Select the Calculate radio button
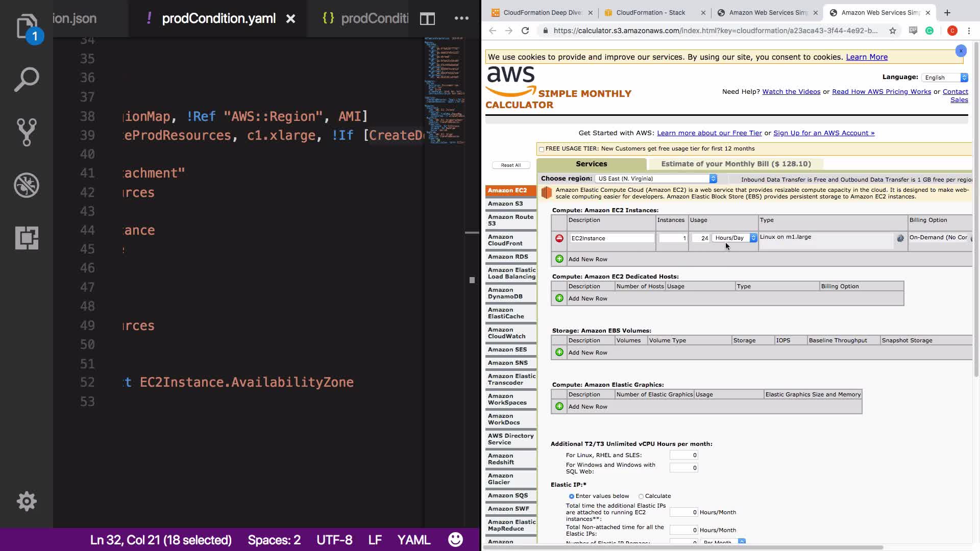 (641, 496)
